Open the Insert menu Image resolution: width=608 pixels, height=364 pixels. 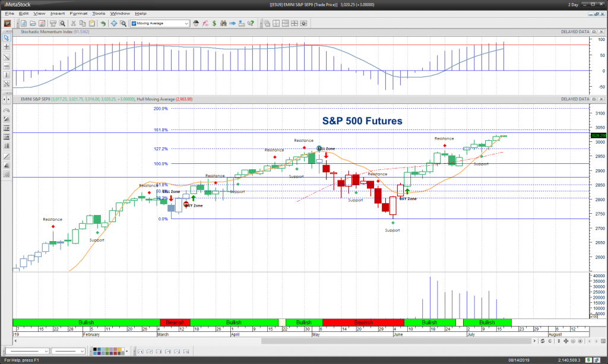pos(58,13)
